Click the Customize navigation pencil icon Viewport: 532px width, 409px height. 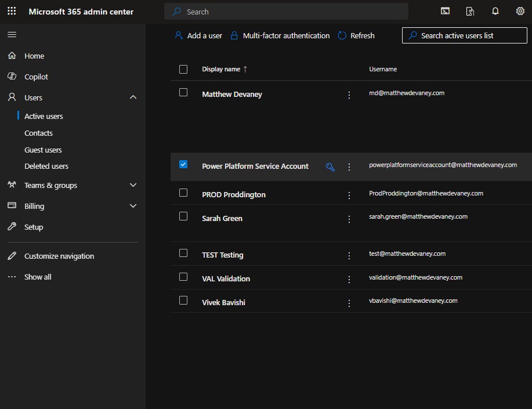12,256
